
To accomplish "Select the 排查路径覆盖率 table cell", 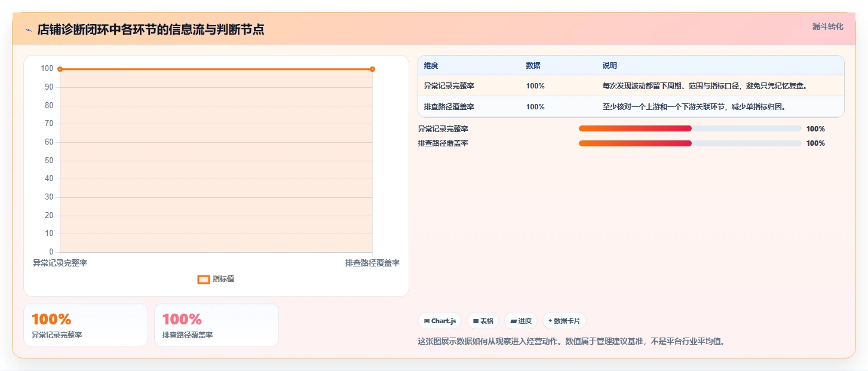I will pyautogui.click(x=449, y=107).
